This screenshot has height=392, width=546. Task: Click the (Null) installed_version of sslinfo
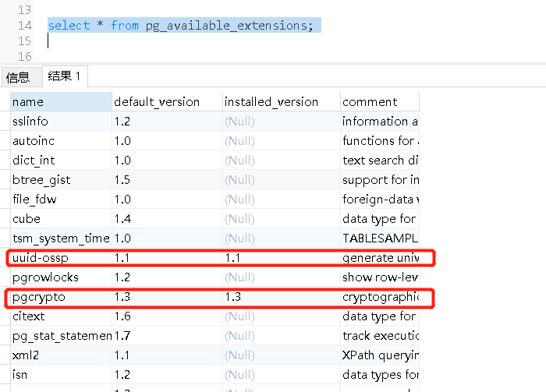282,122
